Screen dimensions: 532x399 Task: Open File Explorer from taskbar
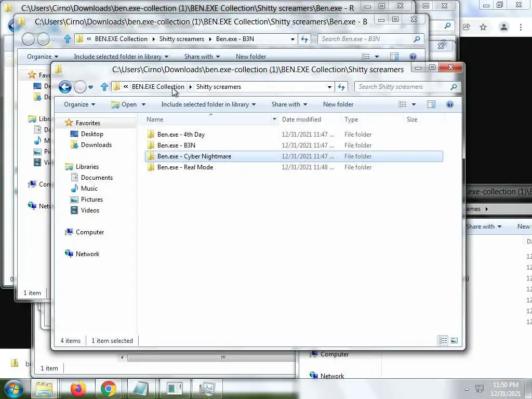45,389
